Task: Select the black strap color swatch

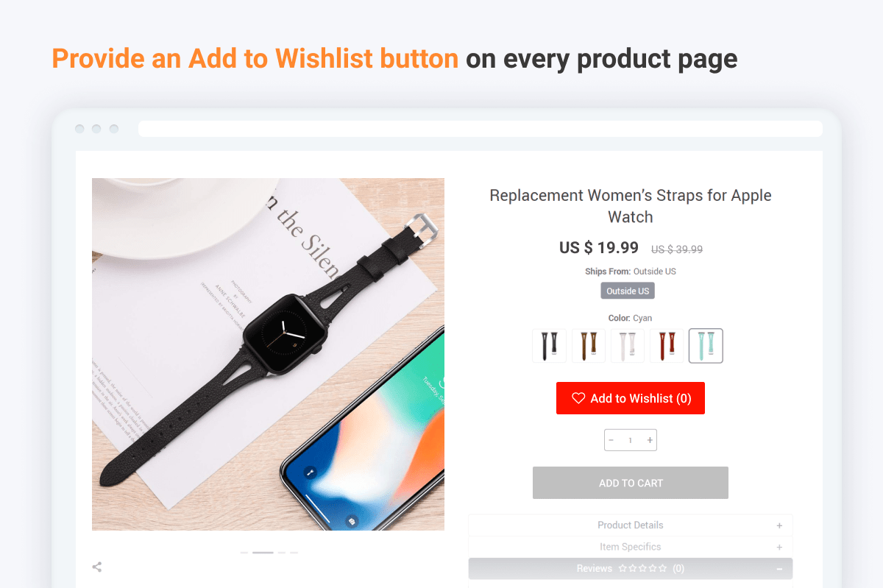Action: tap(549, 346)
